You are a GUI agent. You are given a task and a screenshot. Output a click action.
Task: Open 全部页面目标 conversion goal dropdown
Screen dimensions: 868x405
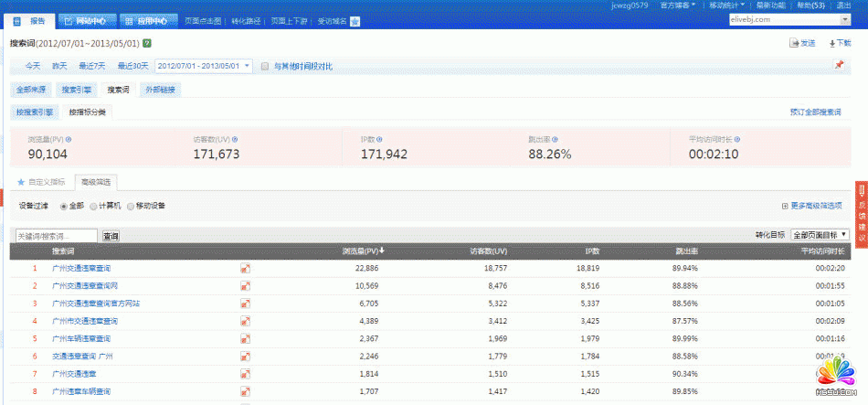820,235
